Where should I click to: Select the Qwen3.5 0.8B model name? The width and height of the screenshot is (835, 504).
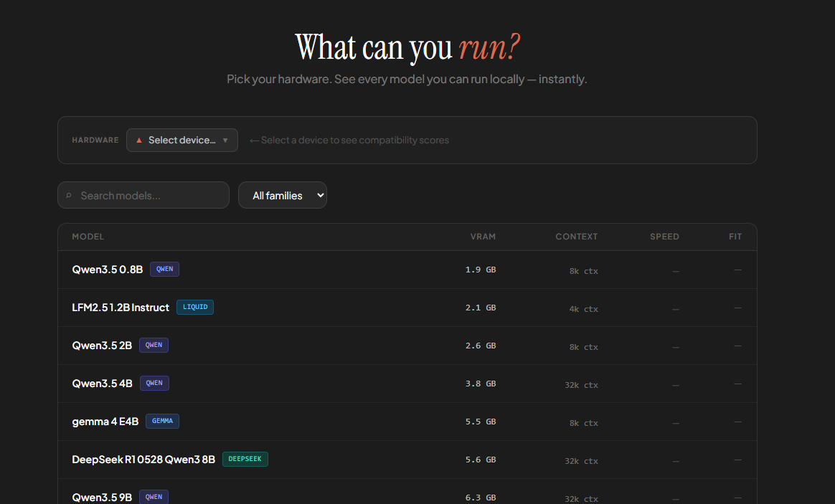pos(108,270)
